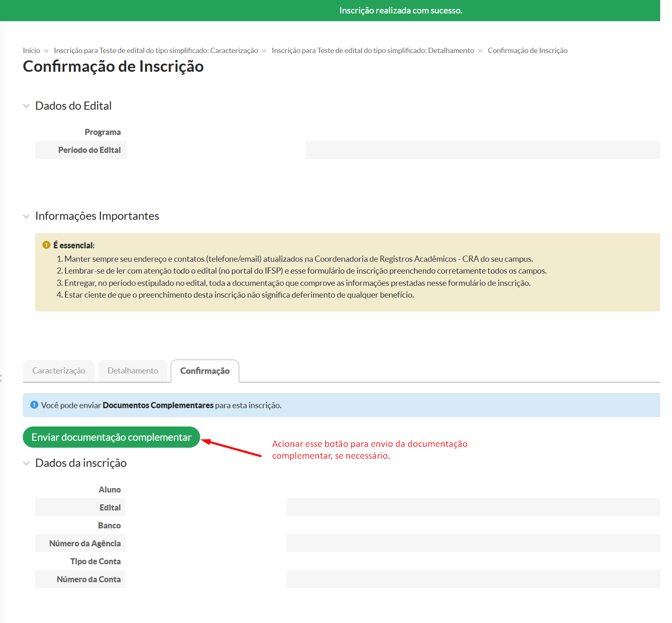Collapse the Dados da inscrição section

point(26,463)
